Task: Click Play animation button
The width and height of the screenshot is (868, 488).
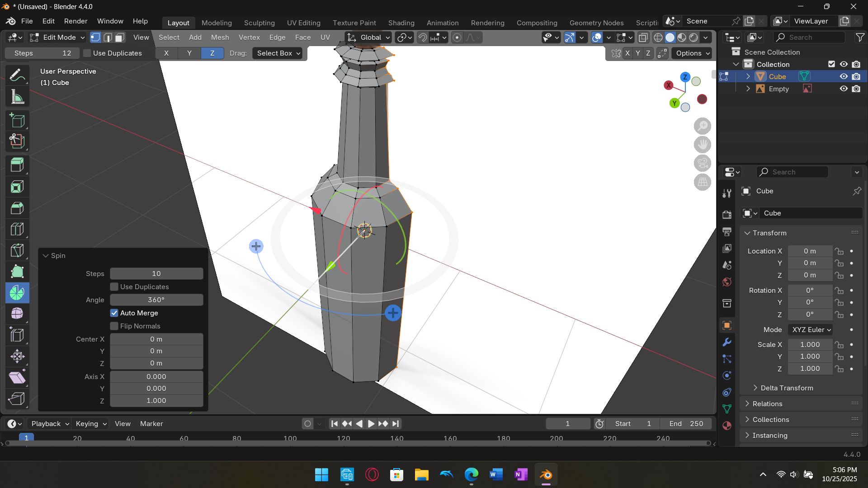Action: tap(371, 424)
